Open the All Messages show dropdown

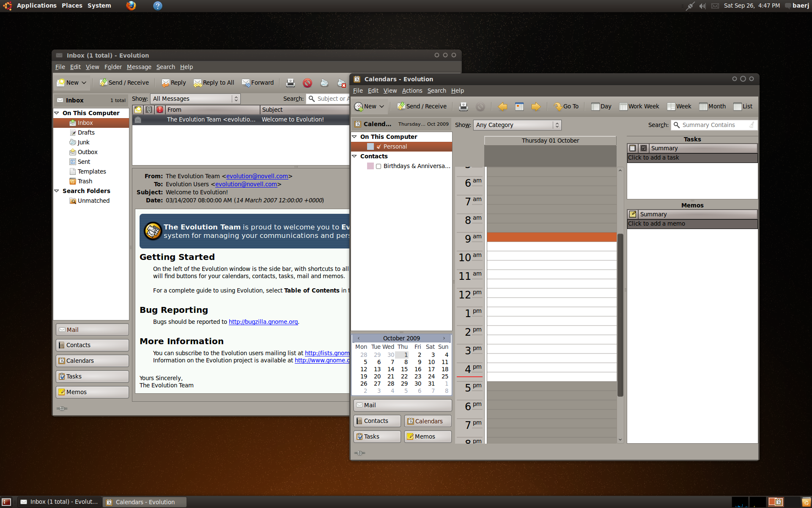tap(195, 99)
